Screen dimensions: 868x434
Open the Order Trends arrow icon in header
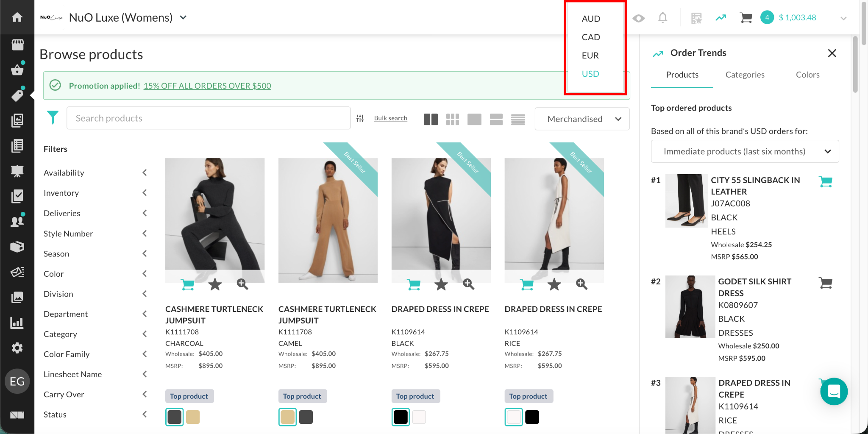tap(721, 18)
